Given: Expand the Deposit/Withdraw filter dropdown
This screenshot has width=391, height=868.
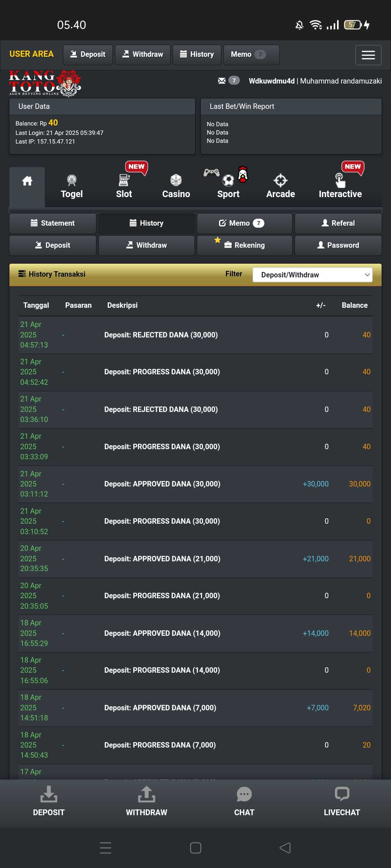Looking at the screenshot, I should [312, 275].
